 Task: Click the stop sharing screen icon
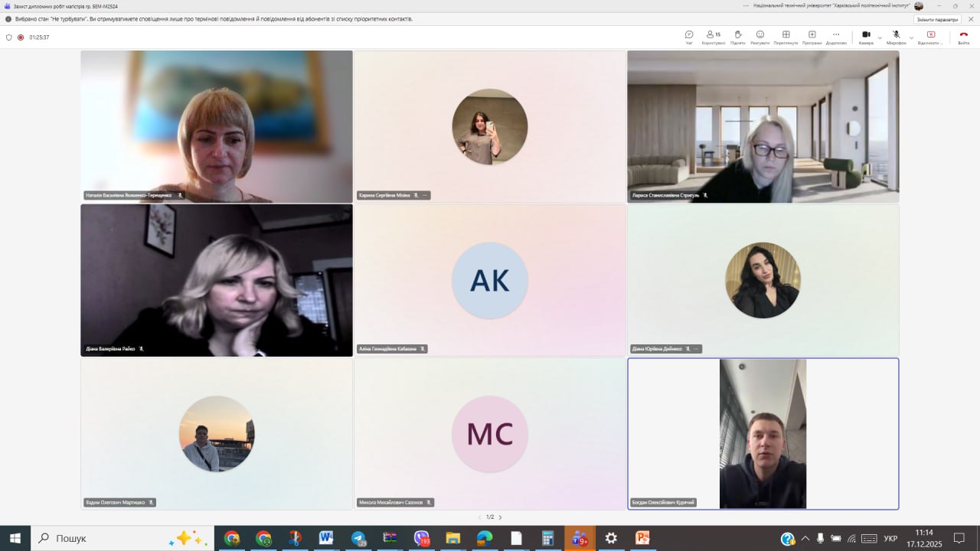tap(930, 37)
